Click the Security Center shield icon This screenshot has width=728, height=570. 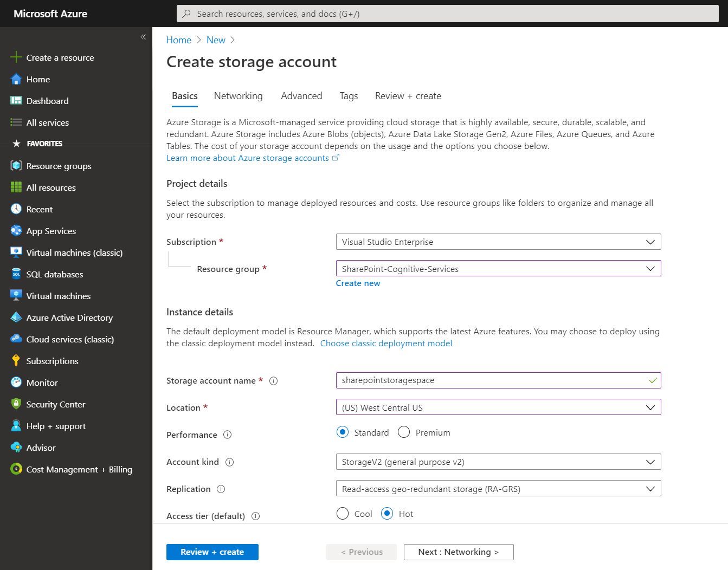point(16,404)
